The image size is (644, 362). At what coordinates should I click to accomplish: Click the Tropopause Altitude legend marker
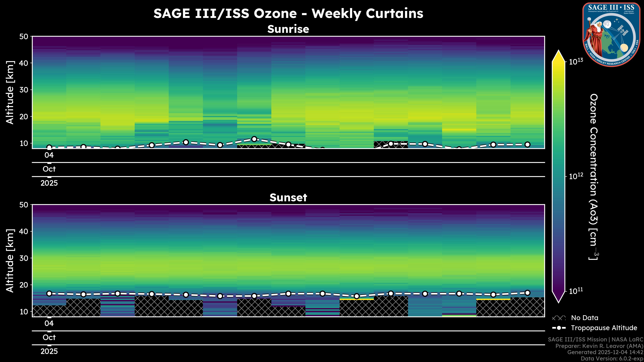click(559, 328)
